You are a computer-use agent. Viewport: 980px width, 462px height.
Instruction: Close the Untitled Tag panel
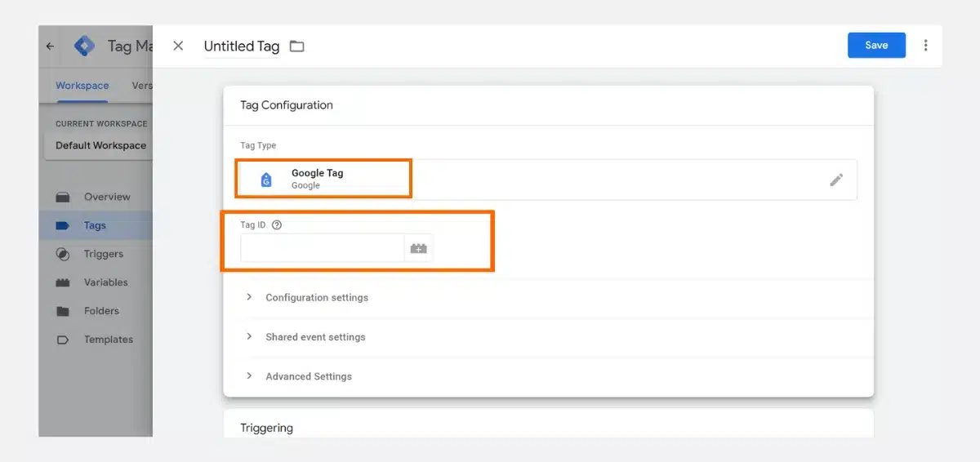(178, 46)
